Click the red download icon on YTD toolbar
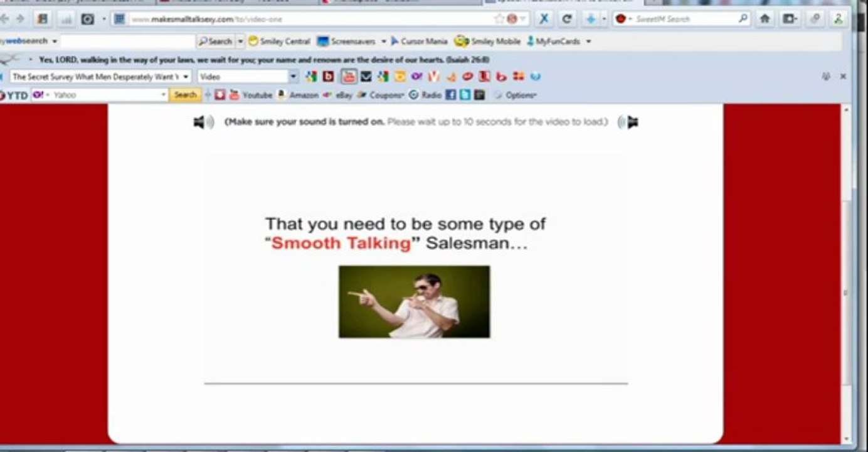This screenshot has height=452, width=868. (220, 95)
